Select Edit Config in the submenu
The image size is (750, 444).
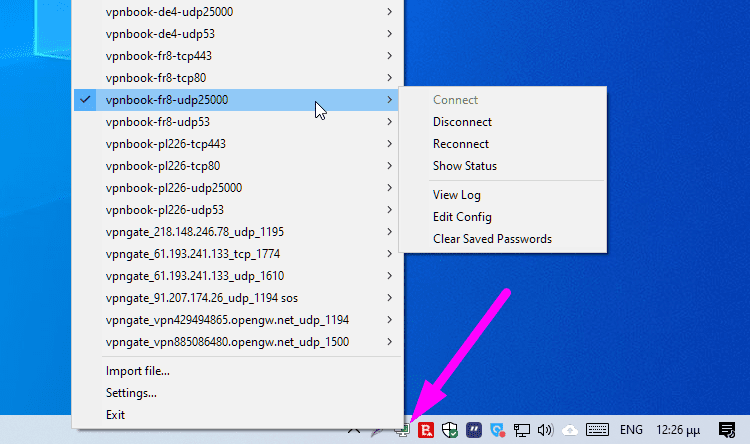[x=462, y=217]
